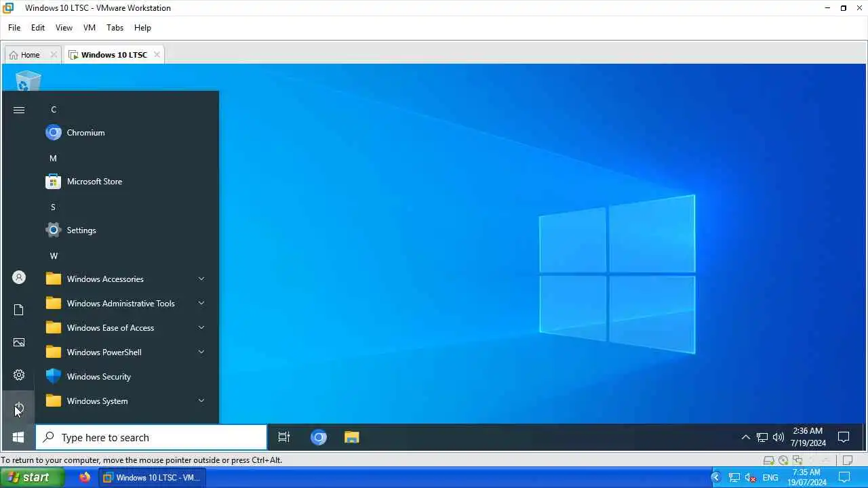Click the Windows 10 LTSC taskbar button on host

pos(153,477)
